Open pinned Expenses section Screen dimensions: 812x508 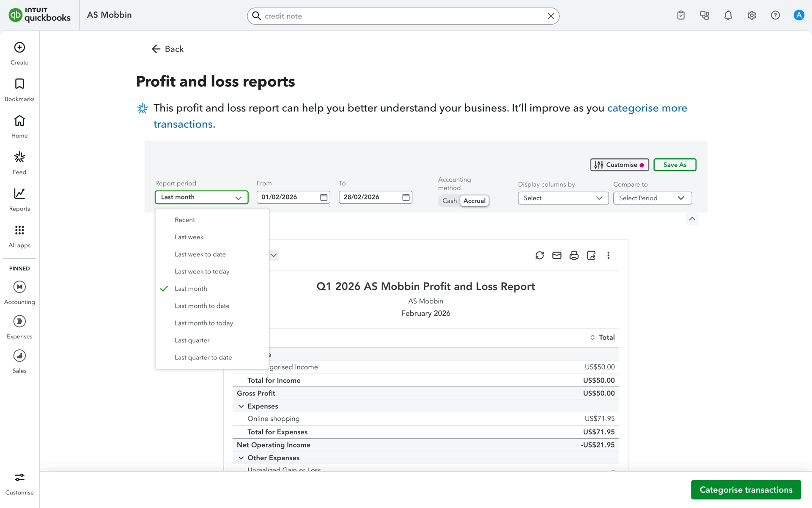[19, 327]
